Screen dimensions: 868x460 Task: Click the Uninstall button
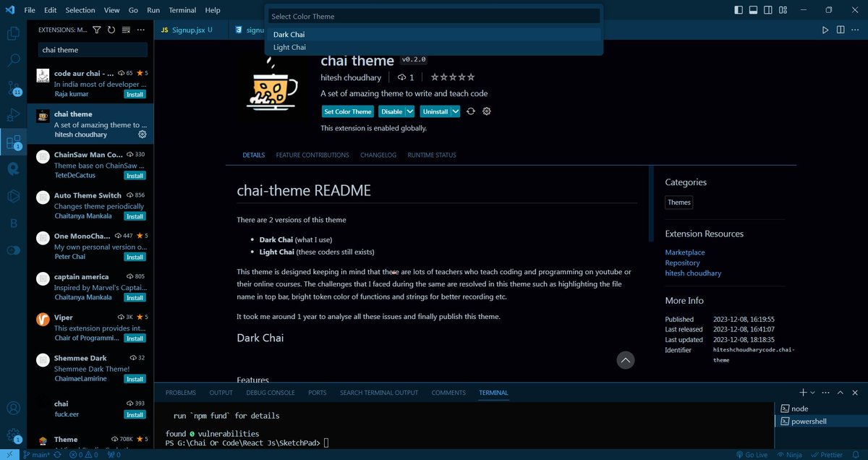(435, 111)
